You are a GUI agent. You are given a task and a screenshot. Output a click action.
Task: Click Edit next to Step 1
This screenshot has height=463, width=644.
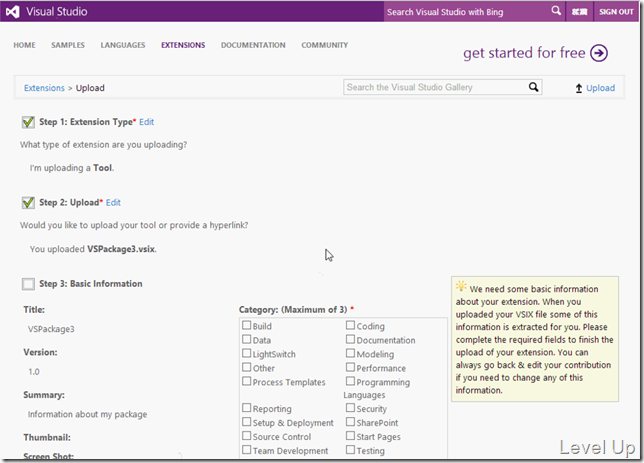(147, 122)
